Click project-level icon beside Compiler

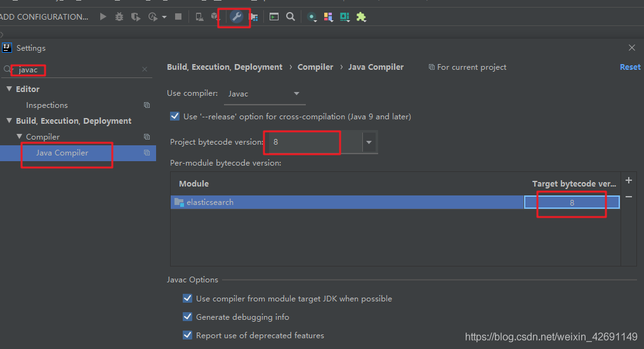(x=147, y=136)
